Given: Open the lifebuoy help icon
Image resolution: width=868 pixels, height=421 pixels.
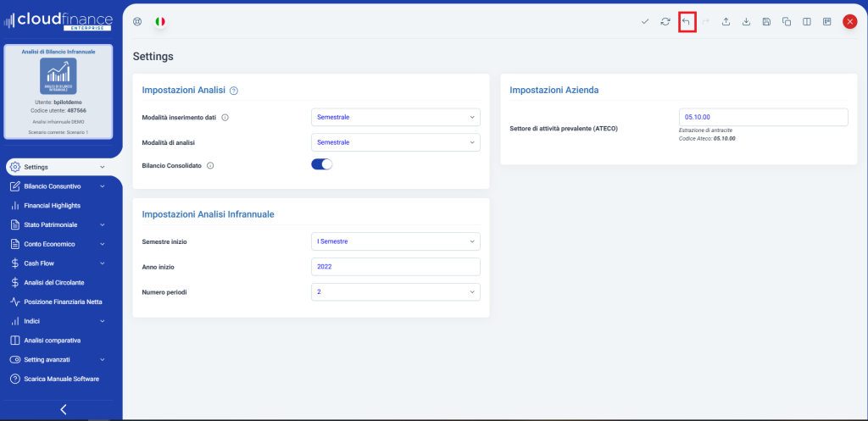Looking at the screenshot, I should 137,21.
